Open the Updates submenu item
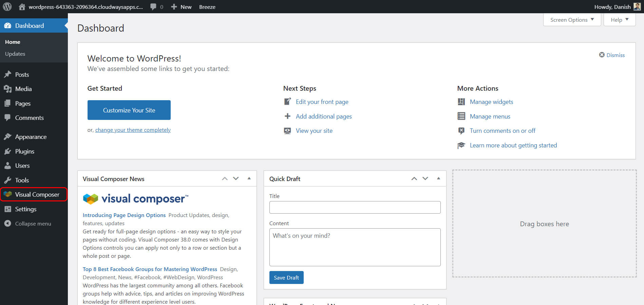Screen dimensions: 644x305 pos(15,54)
